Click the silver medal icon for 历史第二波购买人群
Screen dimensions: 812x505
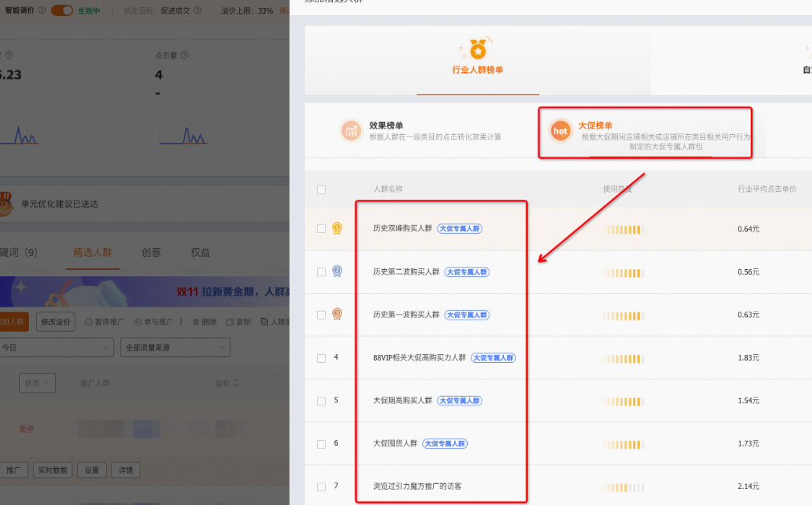[x=337, y=271]
